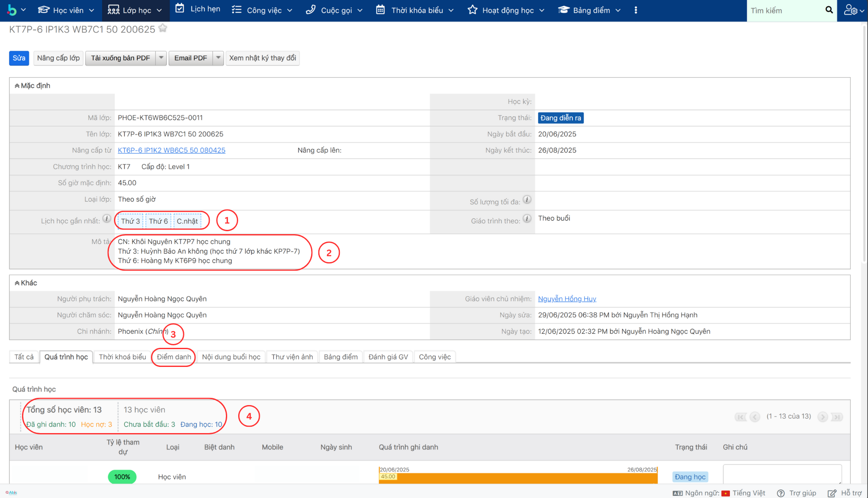Image resolution: width=868 pixels, height=498 pixels.
Task: Click info icon beside Lịch học gần nhất
Action: [x=107, y=219]
